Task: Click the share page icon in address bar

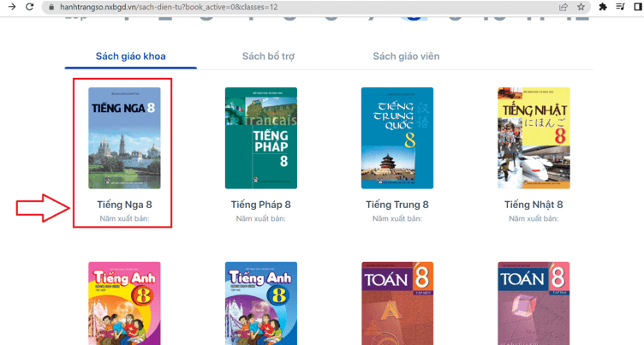Action: point(563,7)
